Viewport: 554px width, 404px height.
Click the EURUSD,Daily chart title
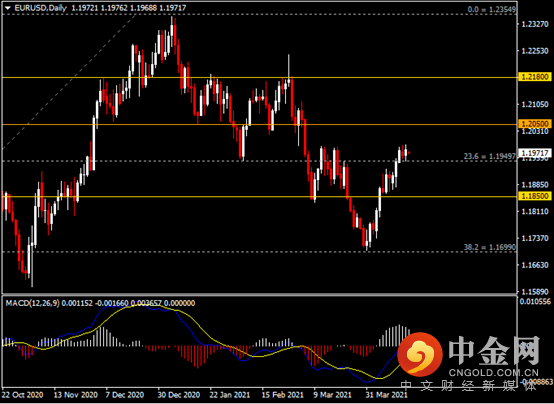pyautogui.click(x=40, y=8)
